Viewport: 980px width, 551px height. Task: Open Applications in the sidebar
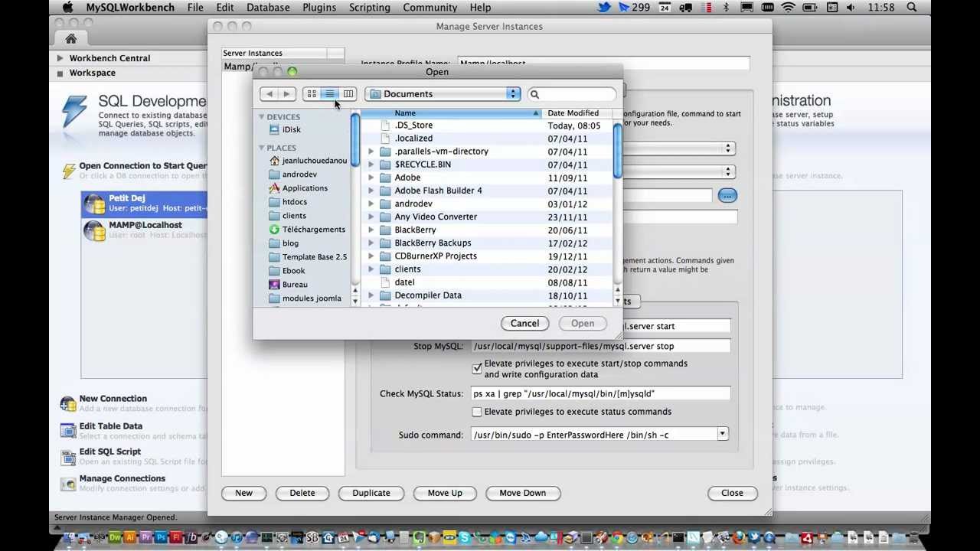[x=299, y=188]
